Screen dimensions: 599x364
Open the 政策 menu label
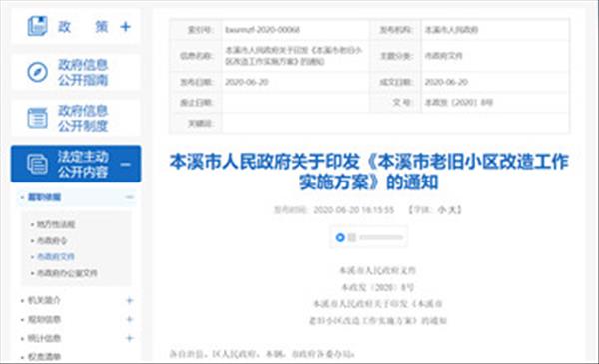click(x=83, y=27)
